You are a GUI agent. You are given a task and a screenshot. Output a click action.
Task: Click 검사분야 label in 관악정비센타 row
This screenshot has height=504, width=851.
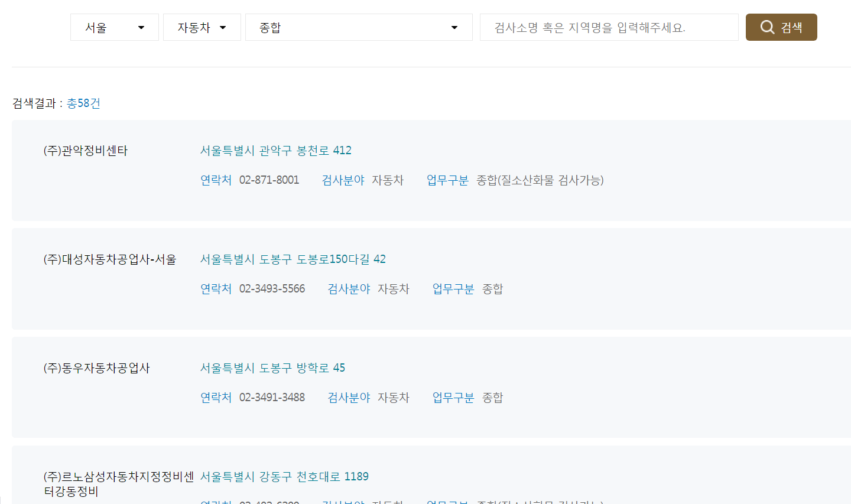[x=343, y=180]
